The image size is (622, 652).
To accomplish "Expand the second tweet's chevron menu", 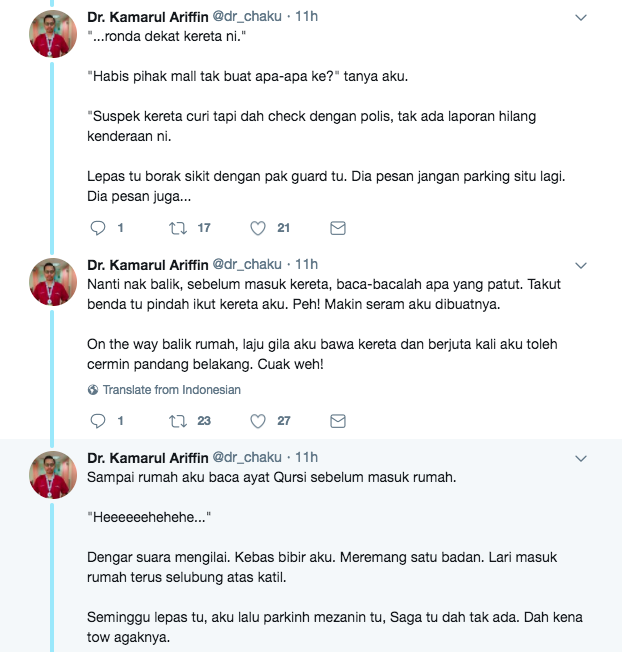I will click(581, 265).
